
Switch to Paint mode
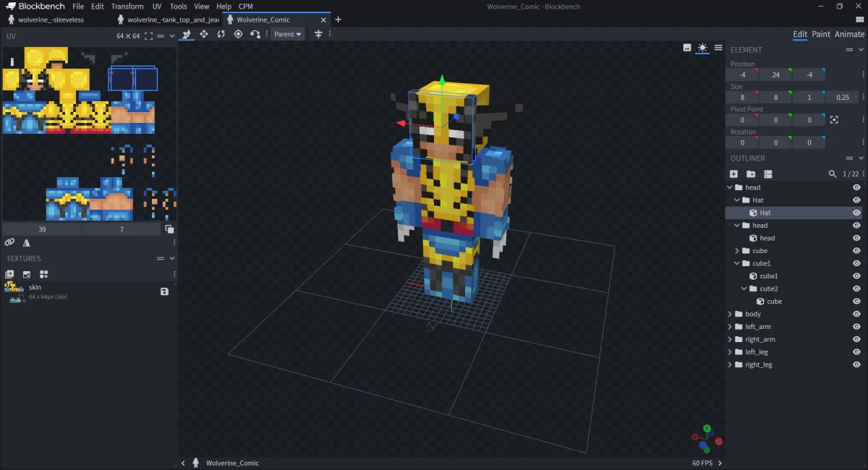point(821,34)
